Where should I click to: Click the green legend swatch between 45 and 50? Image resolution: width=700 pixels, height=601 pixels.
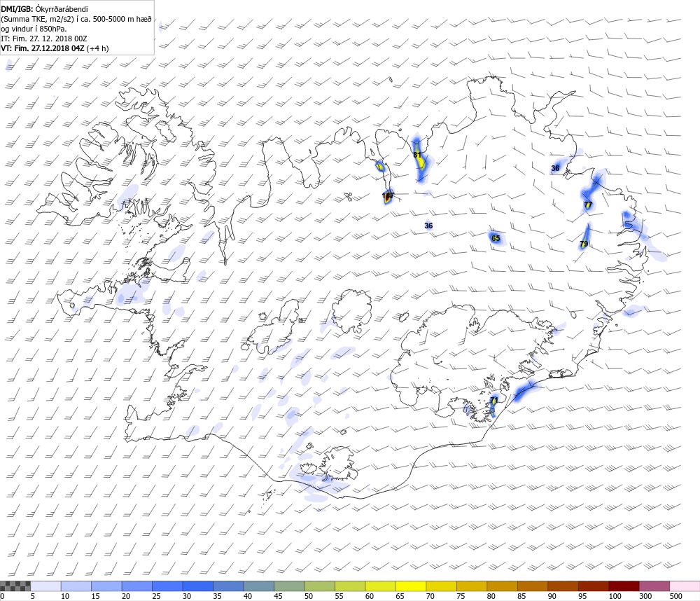(x=289, y=586)
